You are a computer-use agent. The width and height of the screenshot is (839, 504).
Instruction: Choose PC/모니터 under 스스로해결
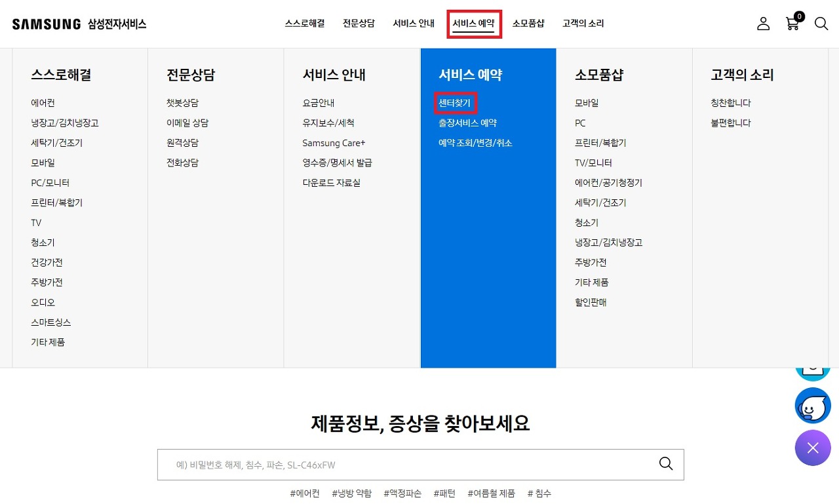[50, 183]
